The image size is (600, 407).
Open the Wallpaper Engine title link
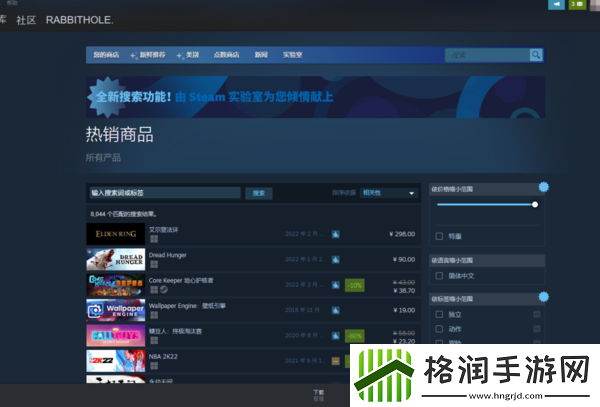point(187,306)
